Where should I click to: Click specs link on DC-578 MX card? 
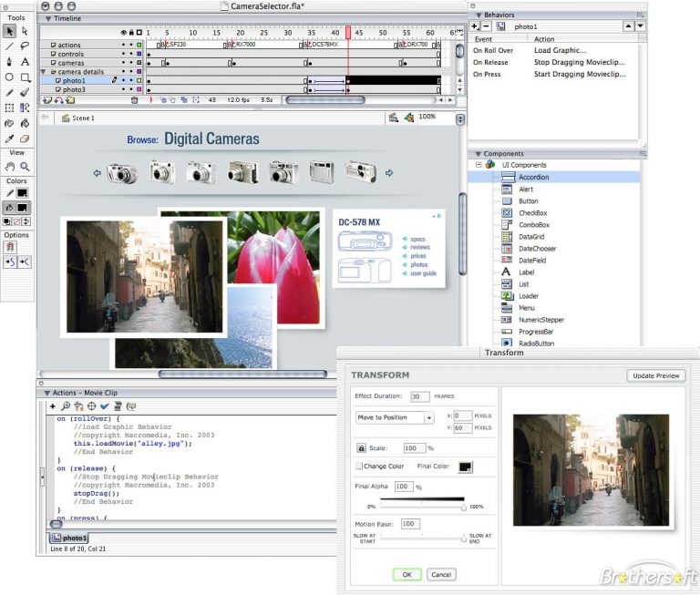coord(417,240)
